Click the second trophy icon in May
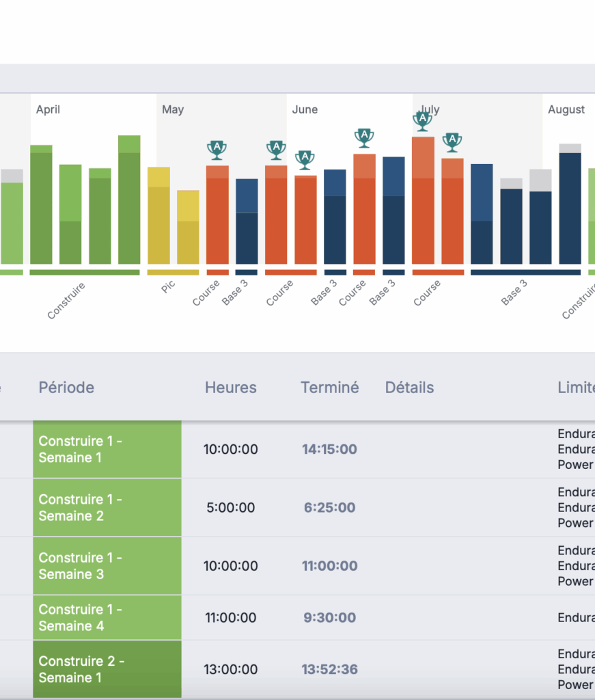This screenshot has height=700, width=595. pos(276,149)
